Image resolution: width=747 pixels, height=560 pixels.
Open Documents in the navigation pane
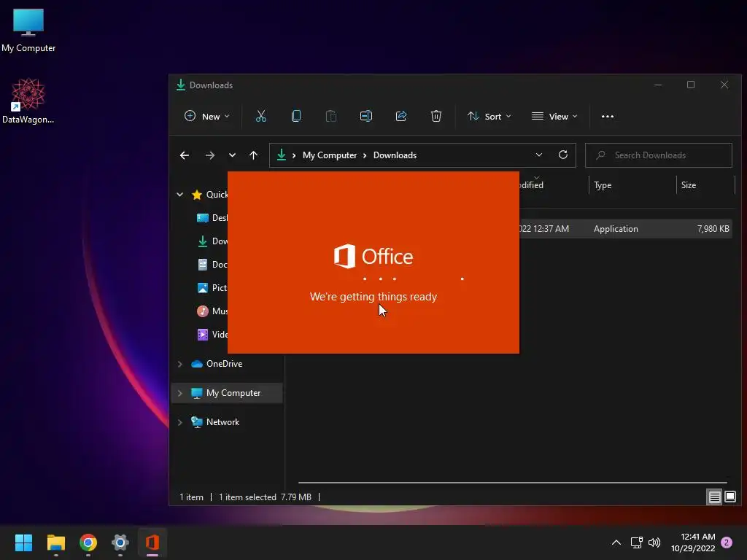[212, 264]
